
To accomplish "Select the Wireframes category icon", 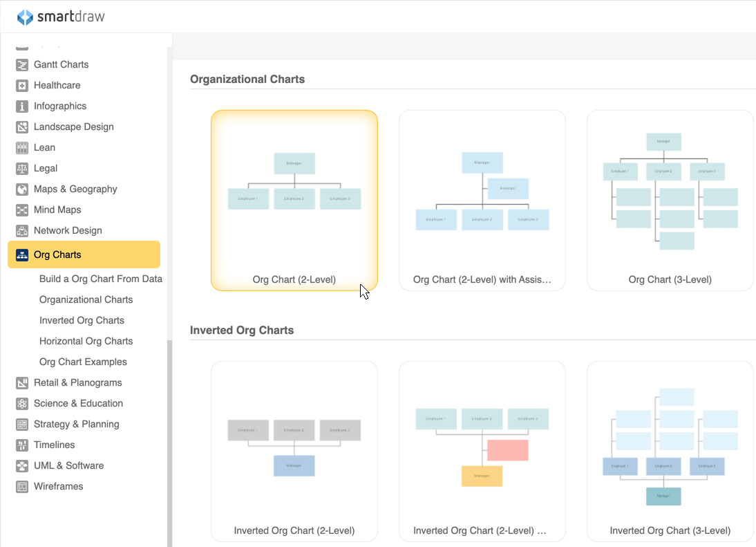I will 21,486.
